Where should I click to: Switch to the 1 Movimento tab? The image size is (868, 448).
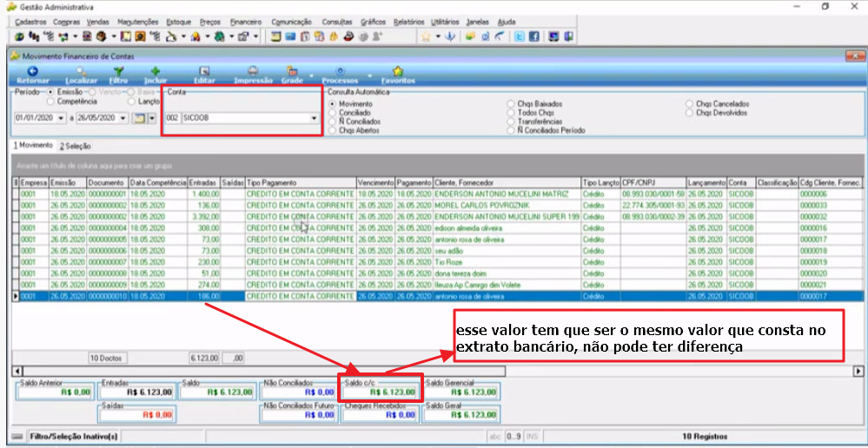click(33, 145)
